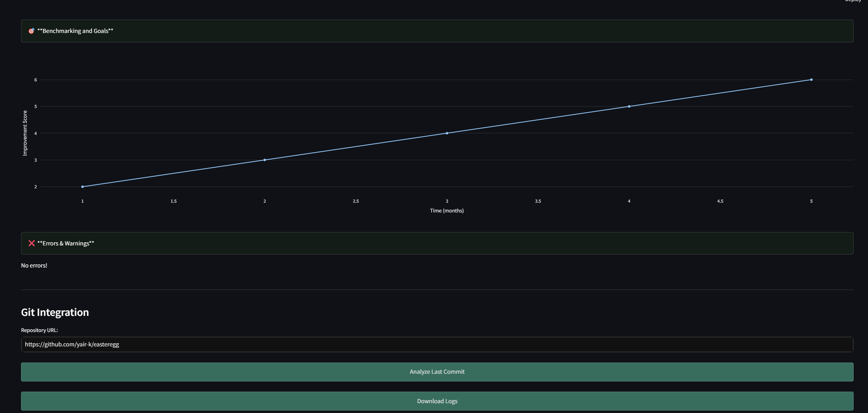Select the chart data point at month 2
Image resolution: width=868 pixels, height=413 pixels.
tap(265, 160)
